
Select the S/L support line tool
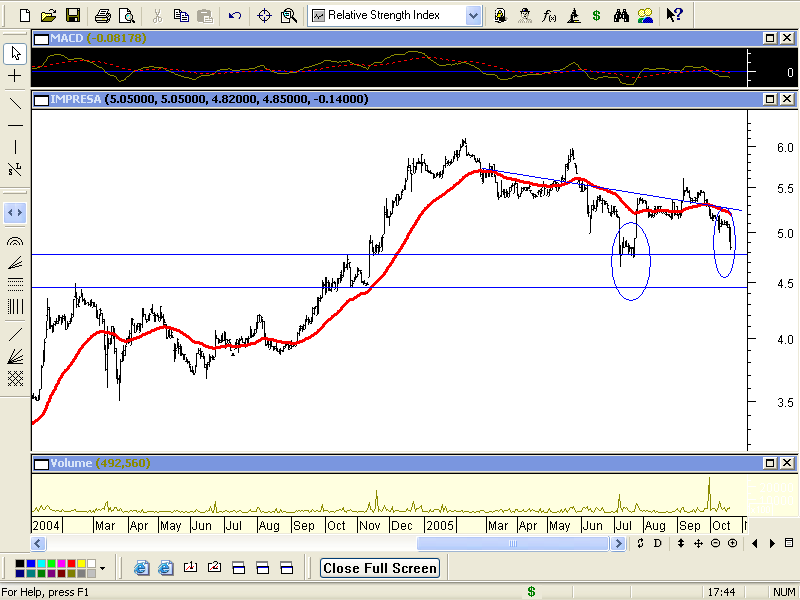click(15, 169)
